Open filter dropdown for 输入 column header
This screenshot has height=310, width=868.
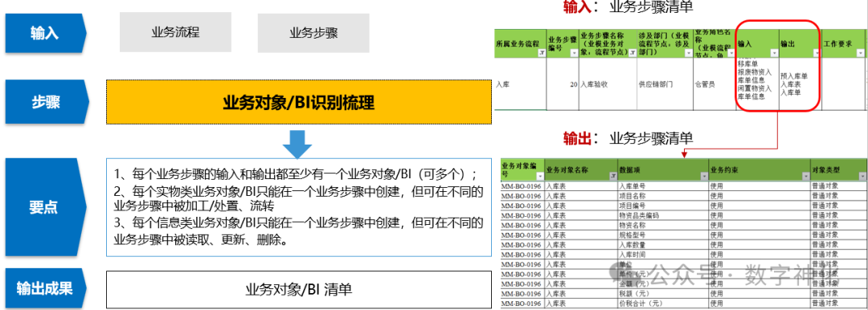pyautogui.click(x=774, y=52)
